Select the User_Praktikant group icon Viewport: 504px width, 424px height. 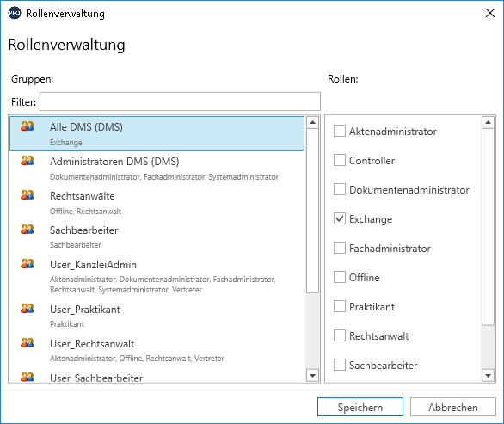pyautogui.click(x=28, y=308)
